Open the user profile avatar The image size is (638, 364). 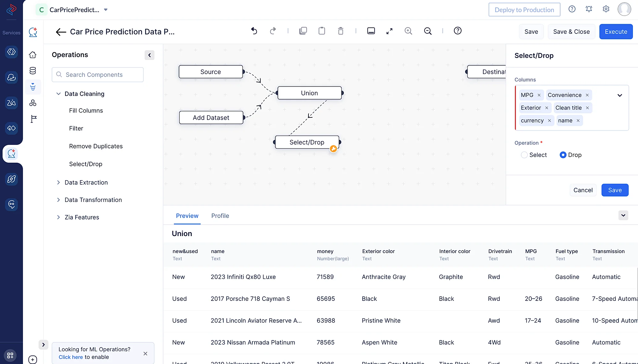(x=624, y=9)
